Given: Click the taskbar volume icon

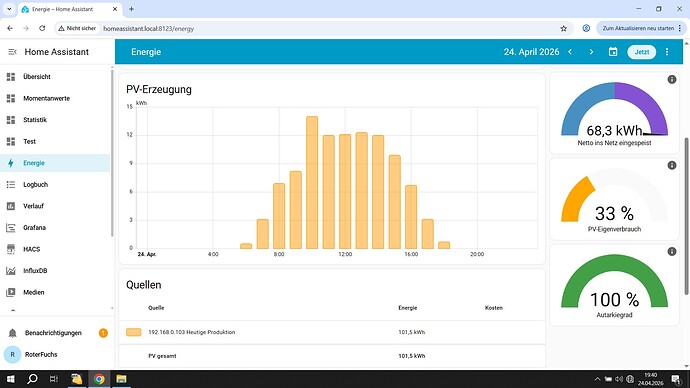Looking at the screenshot, I should 619,379.
